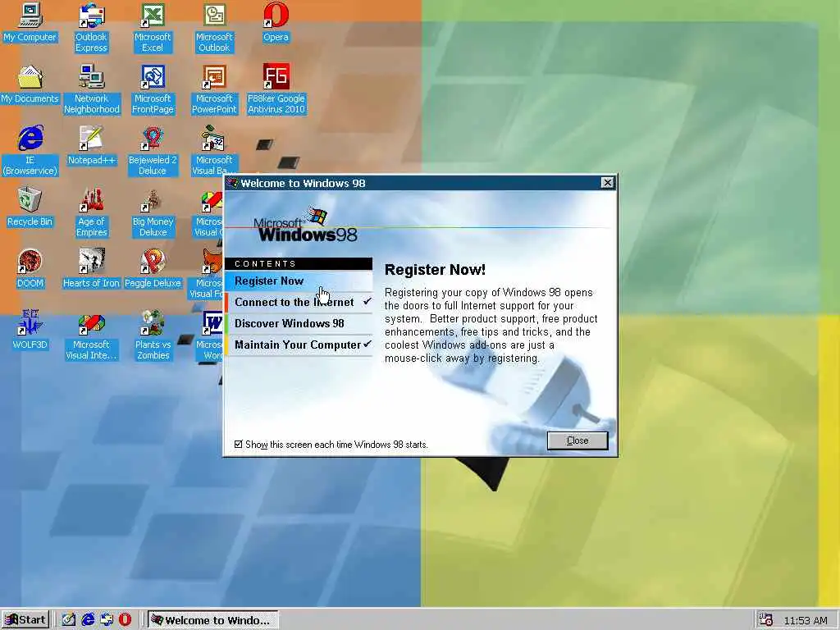The image size is (840, 630).
Task: Click the Outlook Express quick launch icon
Action: [x=107, y=620]
